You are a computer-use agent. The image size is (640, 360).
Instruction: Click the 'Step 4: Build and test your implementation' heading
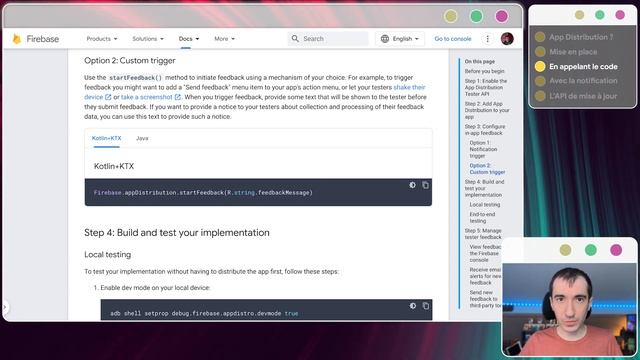pyautogui.click(x=177, y=233)
